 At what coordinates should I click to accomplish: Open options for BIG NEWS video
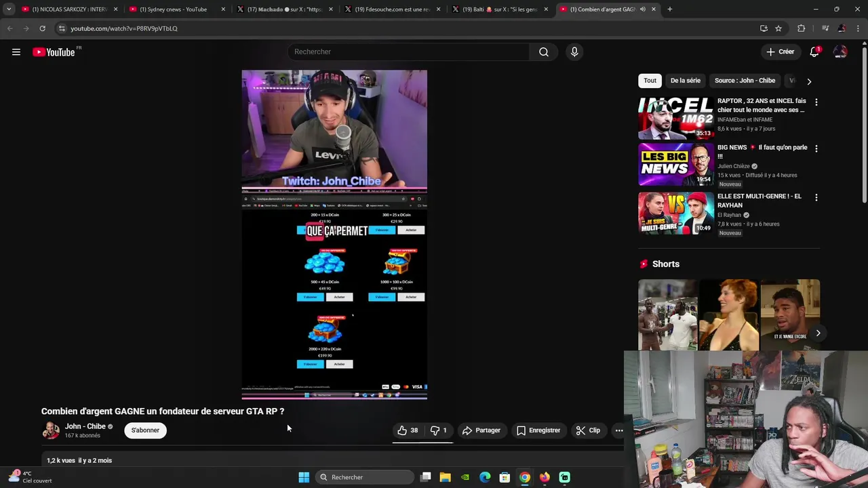[816, 148]
